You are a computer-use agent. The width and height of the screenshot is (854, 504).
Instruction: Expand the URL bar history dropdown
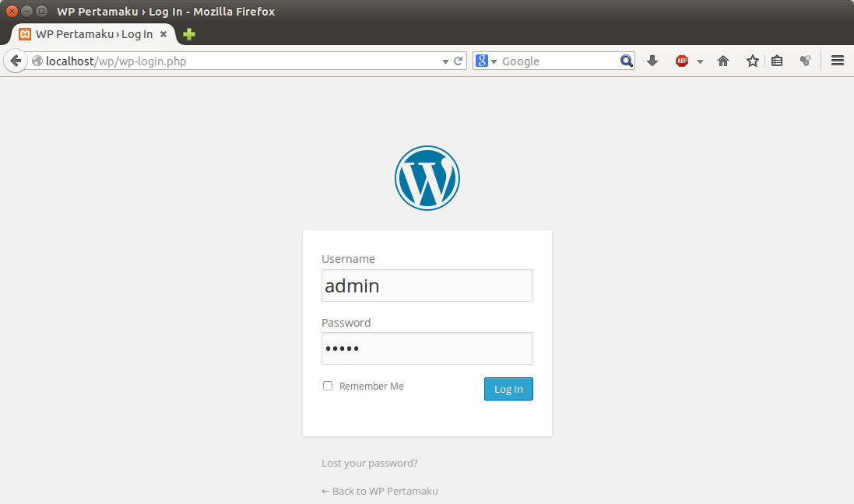[445, 61]
